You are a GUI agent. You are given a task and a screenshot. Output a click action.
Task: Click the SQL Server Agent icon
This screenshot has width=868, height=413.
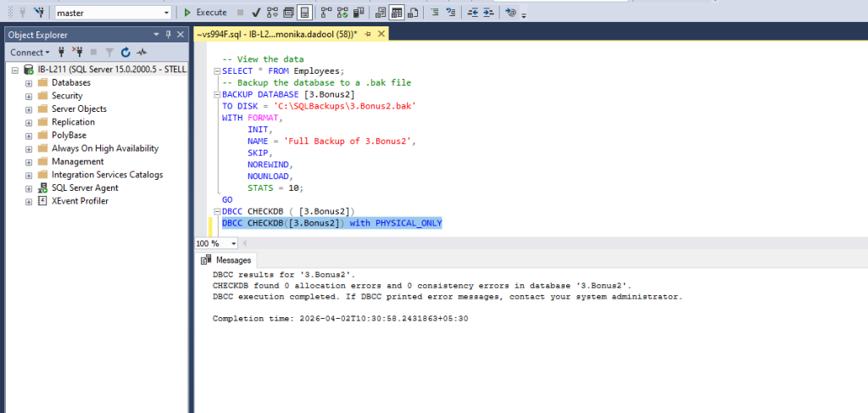pos(42,187)
